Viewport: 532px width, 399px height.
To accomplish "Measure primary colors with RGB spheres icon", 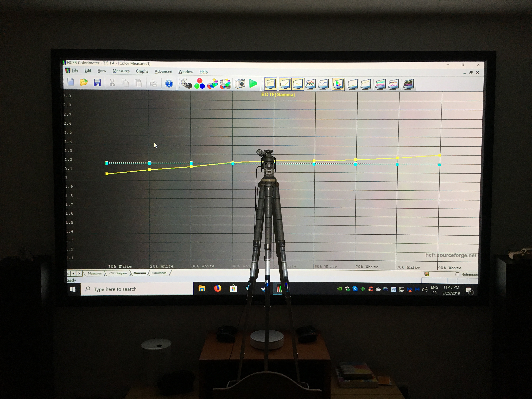I will pos(199,84).
